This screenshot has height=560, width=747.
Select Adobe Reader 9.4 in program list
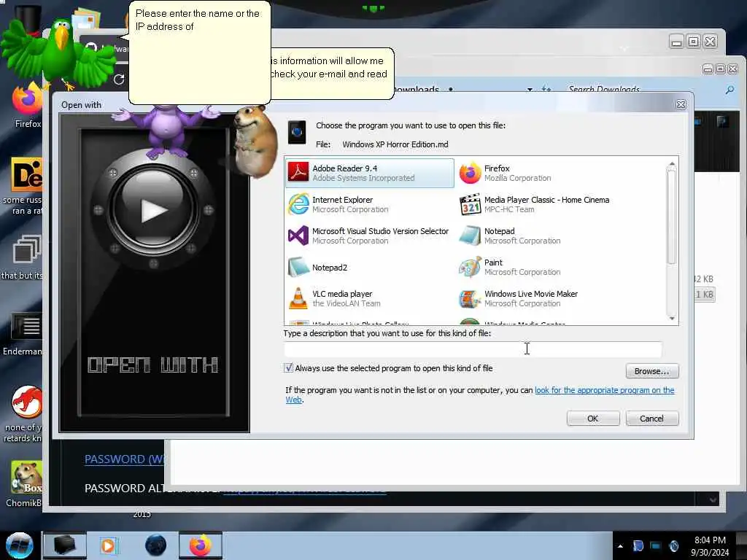(x=370, y=173)
